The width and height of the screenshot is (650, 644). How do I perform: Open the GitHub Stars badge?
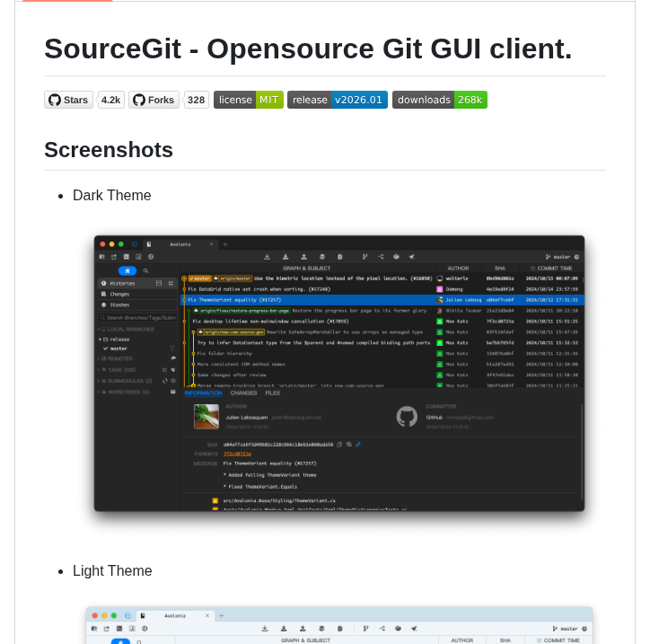tap(68, 100)
